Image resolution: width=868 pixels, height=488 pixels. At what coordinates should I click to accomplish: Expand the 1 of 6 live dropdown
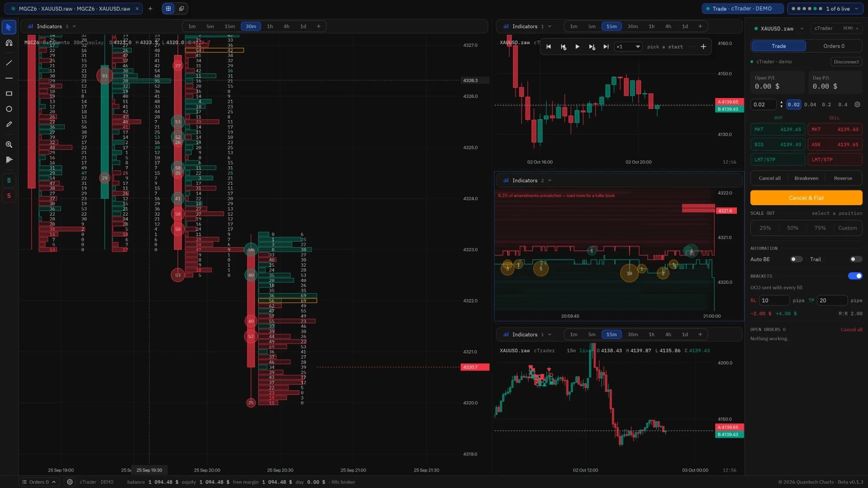[x=825, y=9]
